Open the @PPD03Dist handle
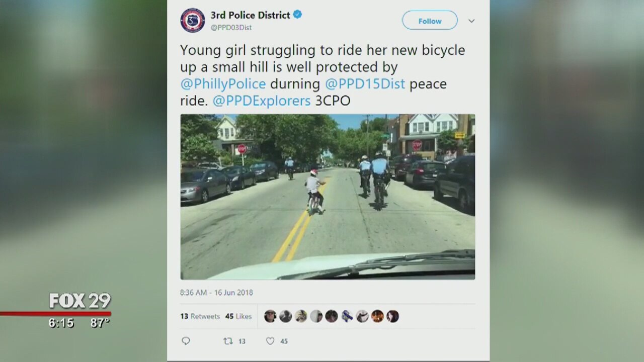 tap(231, 28)
